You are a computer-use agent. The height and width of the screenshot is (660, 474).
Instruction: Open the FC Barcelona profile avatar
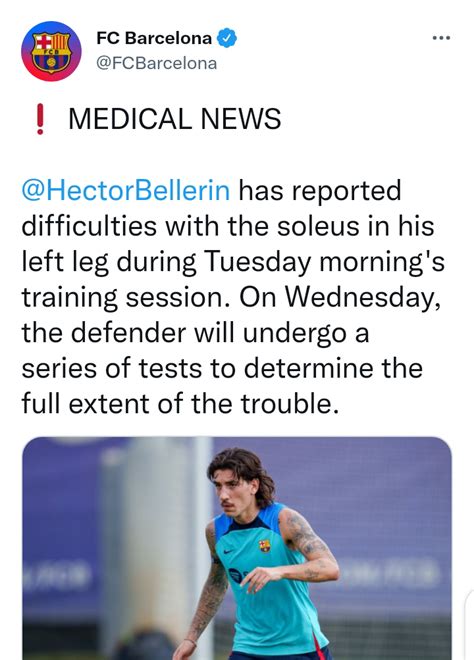pyautogui.click(x=51, y=51)
